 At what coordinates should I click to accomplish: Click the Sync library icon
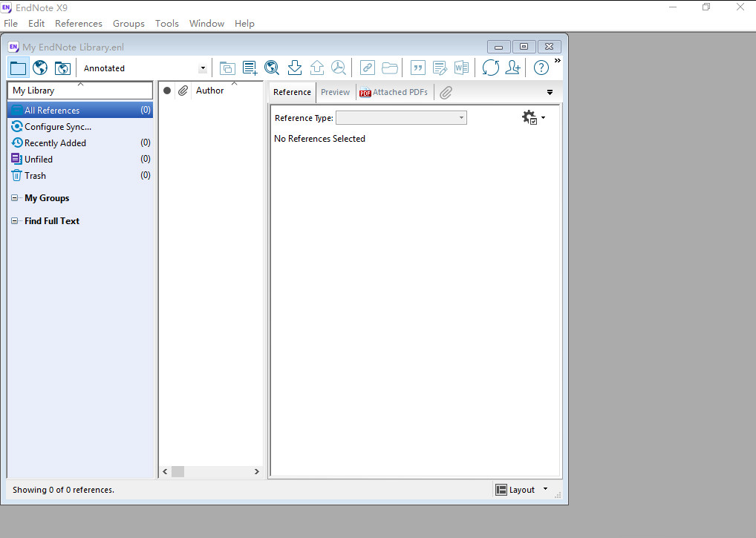pyautogui.click(x=491, y=68)
